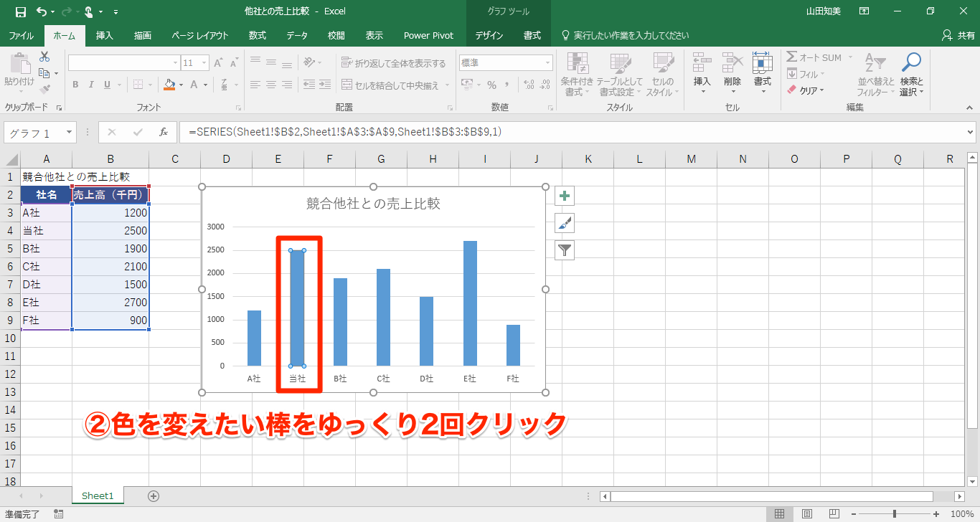Screen dimensions: 980x522
Task: Toggle center text alignment
Action: coord(271,85)
